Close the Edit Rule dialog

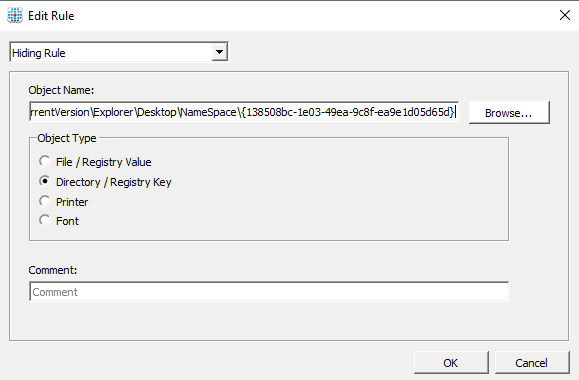coord(565,15)
